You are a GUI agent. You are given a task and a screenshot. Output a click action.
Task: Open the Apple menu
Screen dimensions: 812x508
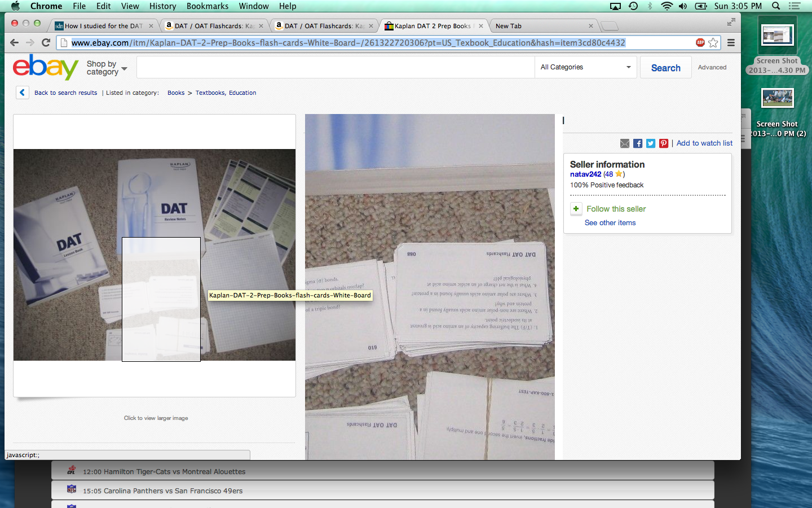[15, 6]
